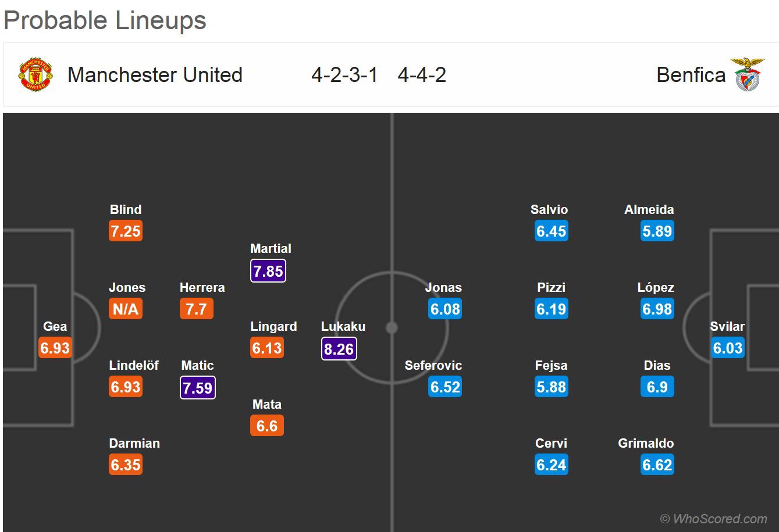Open Manchester United team name link
Screen dimensions: 779x532
pyautogui.click(x=155, y=75)
